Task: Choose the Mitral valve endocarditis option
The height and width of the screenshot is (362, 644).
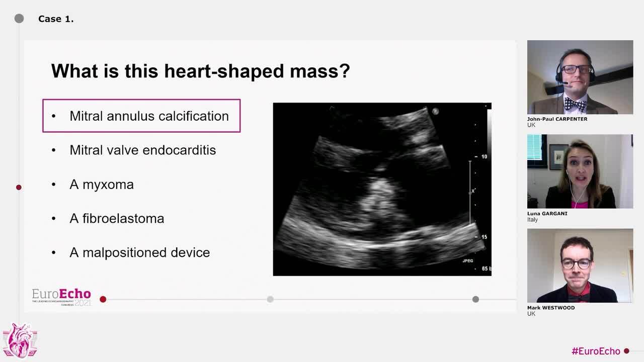Action: point(142,150)
